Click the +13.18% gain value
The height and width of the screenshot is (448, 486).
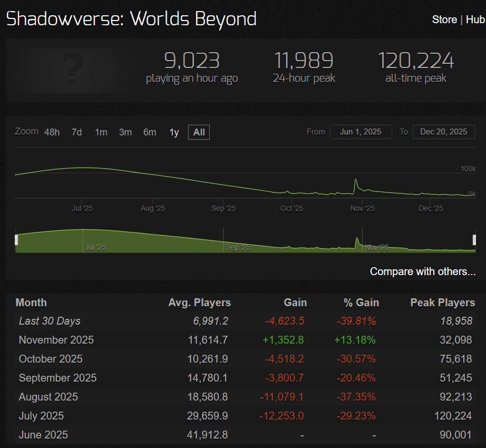pyautogui.click(x=355, y=340)
